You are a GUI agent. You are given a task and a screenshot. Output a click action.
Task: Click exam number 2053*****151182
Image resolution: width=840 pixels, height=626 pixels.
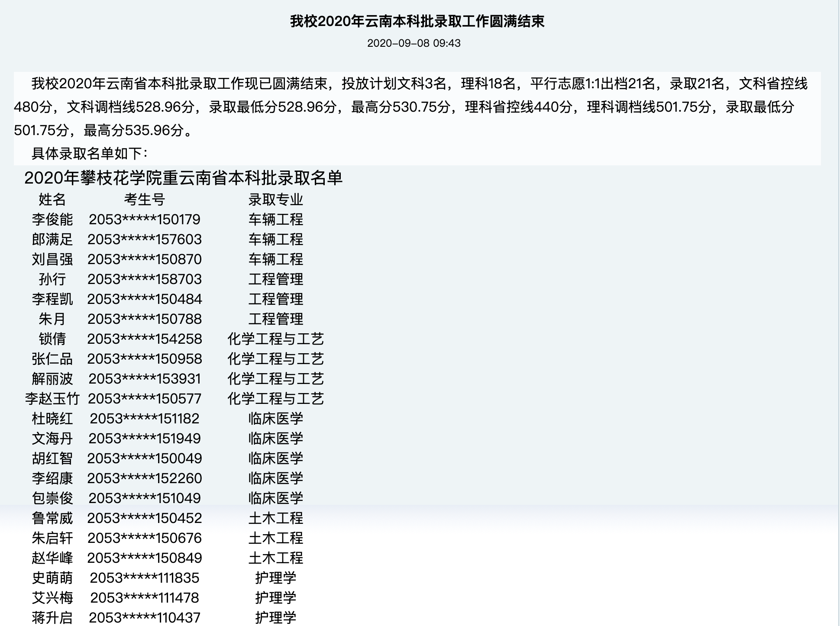tap(145, 419)
